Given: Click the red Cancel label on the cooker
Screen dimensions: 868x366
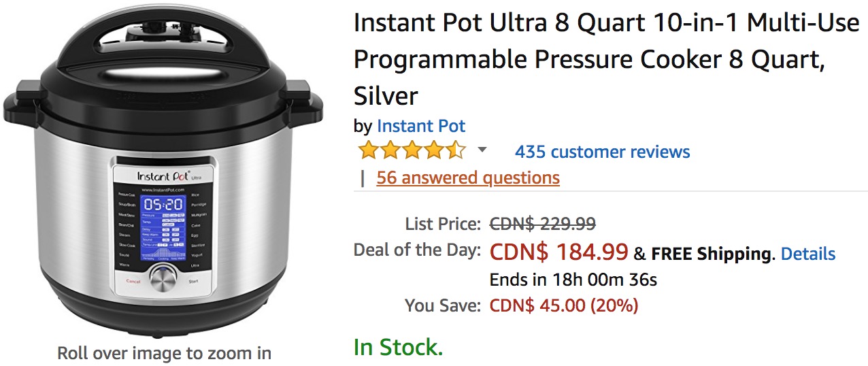Looking at the screenshot, I should (133, 280).
